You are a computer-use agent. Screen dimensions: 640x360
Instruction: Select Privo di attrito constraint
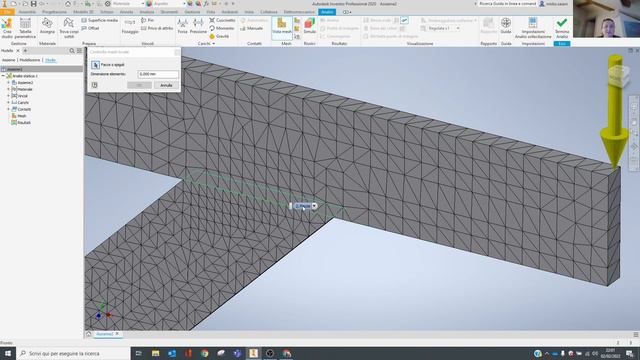coord(157,28)
